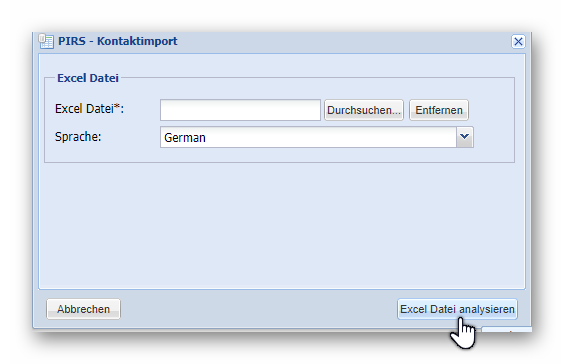
Task: Remove the selected file with Entfernen
Action: (439, 110)
